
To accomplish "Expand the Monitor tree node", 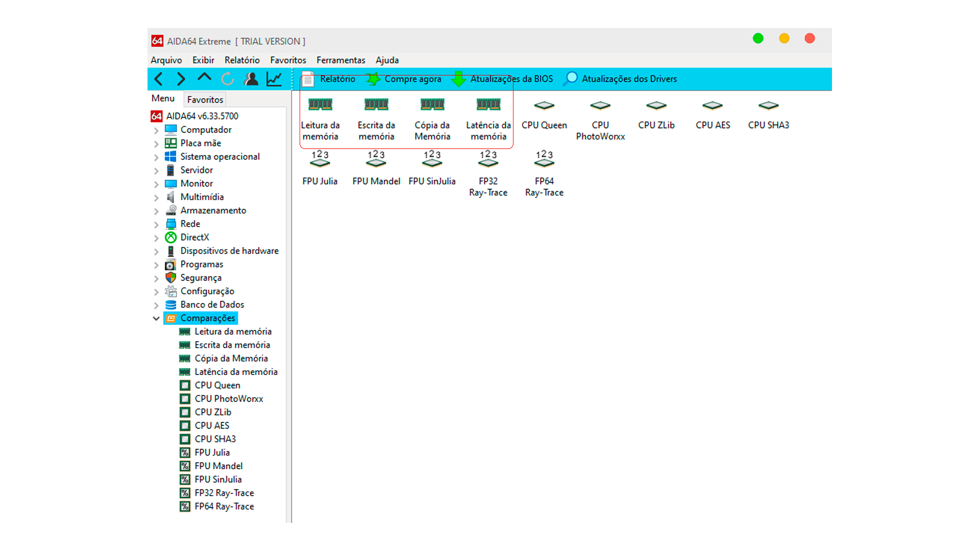I will [156, 184].
